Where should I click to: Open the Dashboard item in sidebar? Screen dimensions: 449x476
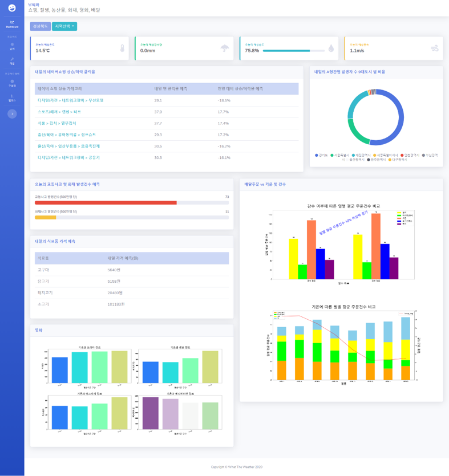click(x=12, y=24)
